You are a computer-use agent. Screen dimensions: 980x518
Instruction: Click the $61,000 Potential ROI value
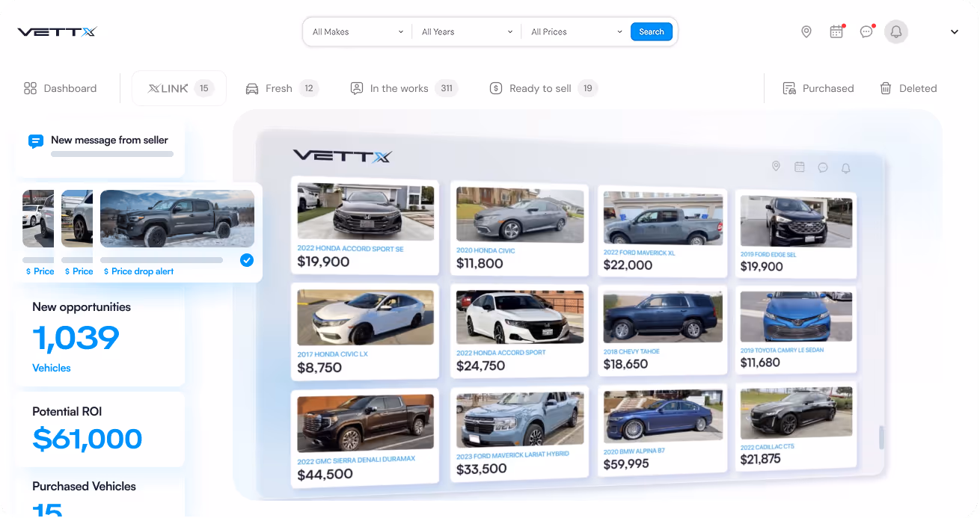point(87,439)
